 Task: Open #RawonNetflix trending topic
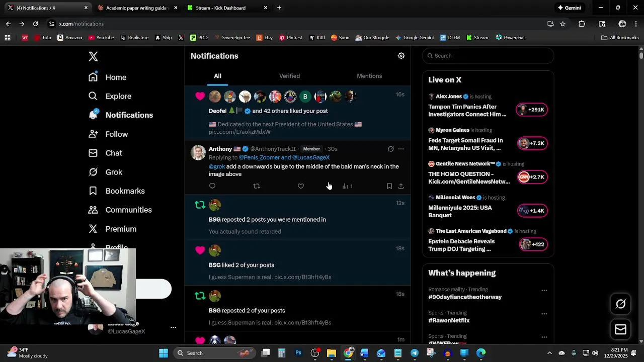point(449,320)
